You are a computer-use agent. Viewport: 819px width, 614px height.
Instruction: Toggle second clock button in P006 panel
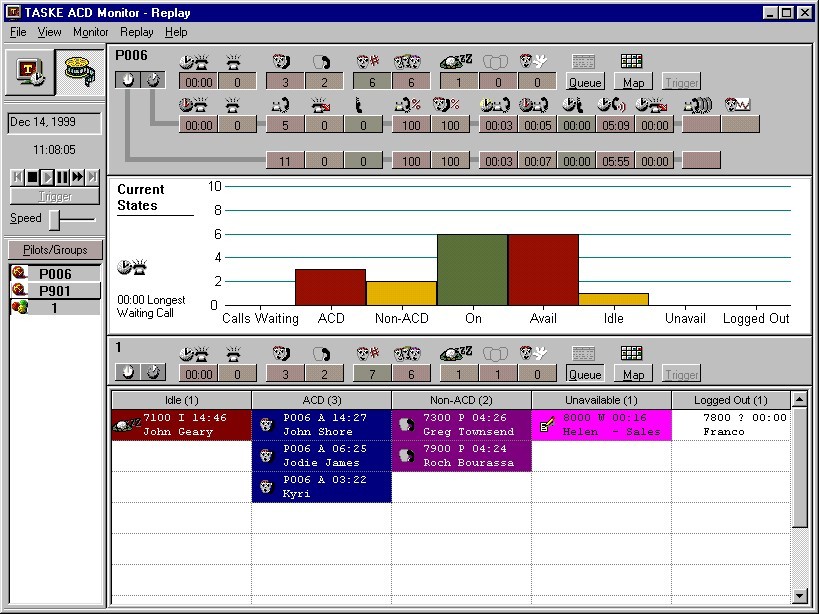[x=153, y=80]
